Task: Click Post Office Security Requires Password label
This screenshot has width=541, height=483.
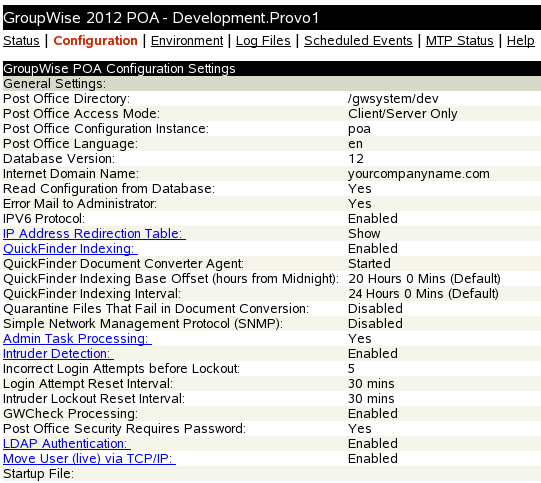Action: click(x=124, y=429)
